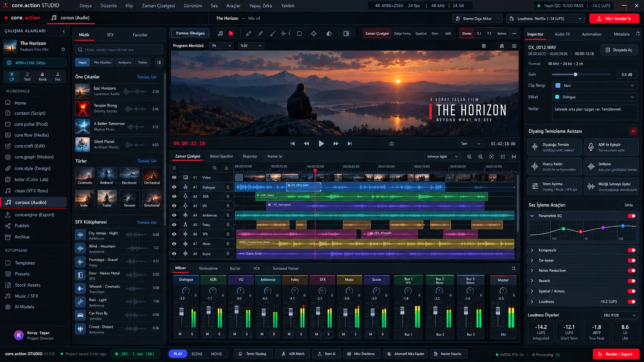This screenshot has width=644, height=362.
Task: Open the Clip Rengi Mavi dropdown
Action: (x=595, y=85)
